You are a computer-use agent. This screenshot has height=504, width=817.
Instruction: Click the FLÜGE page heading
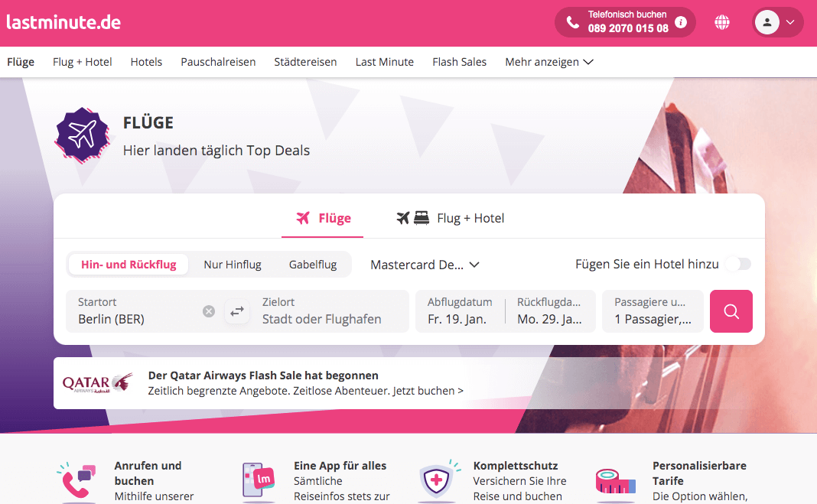[148, 123]
